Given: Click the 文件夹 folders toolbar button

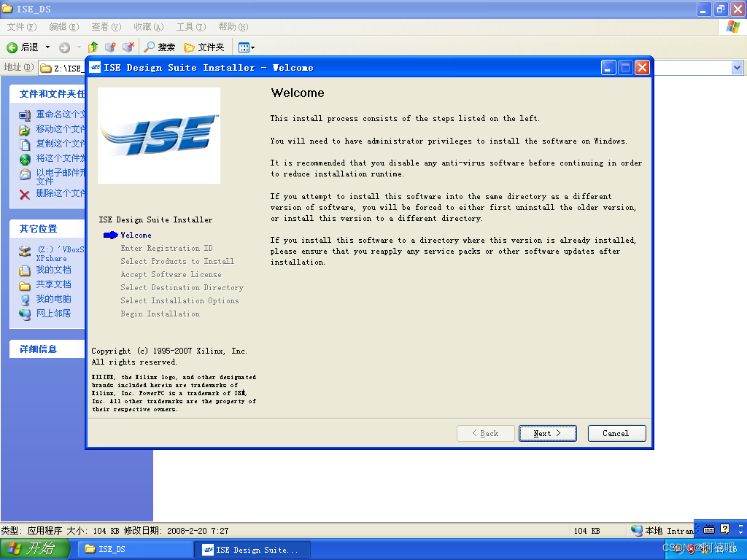Looking at the screenshot, I should [x=204, y=47].
